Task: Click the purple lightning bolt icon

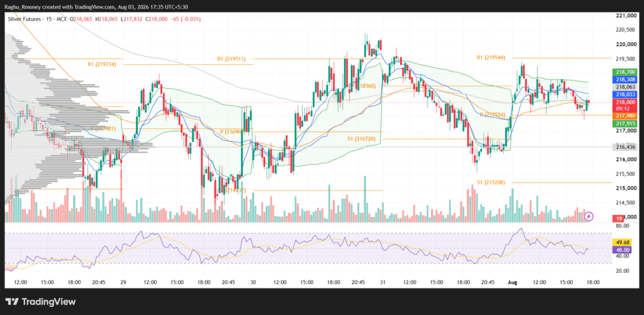Action: tap(589, 216)
